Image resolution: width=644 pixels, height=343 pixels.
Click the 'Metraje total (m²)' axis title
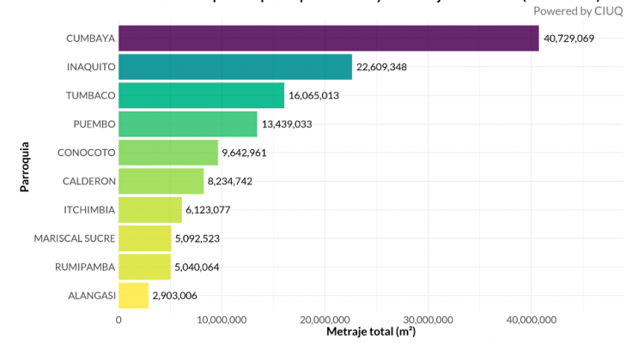pos(371,332)
